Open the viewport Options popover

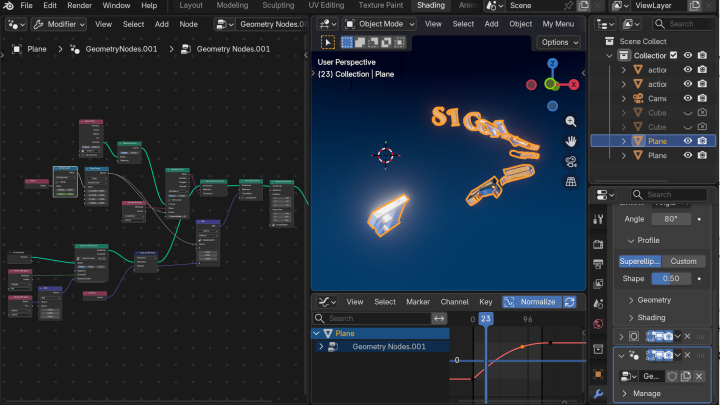tap(558, 42)
